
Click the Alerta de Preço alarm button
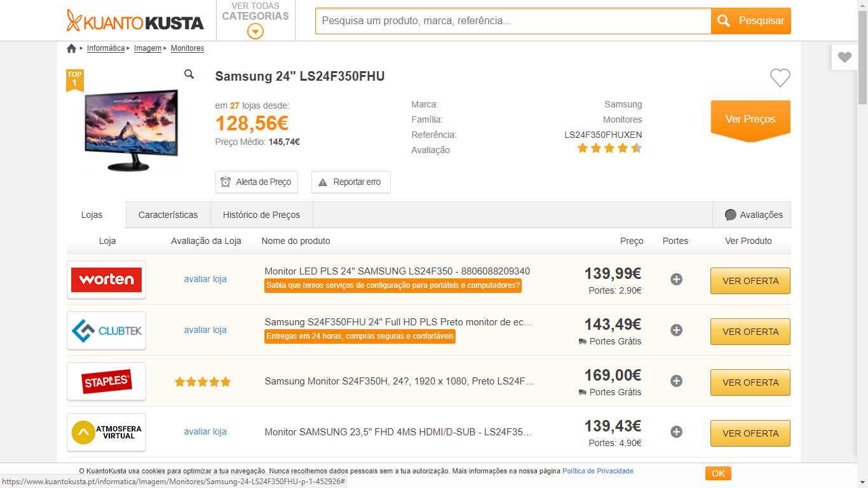click(x=256, y=182)
